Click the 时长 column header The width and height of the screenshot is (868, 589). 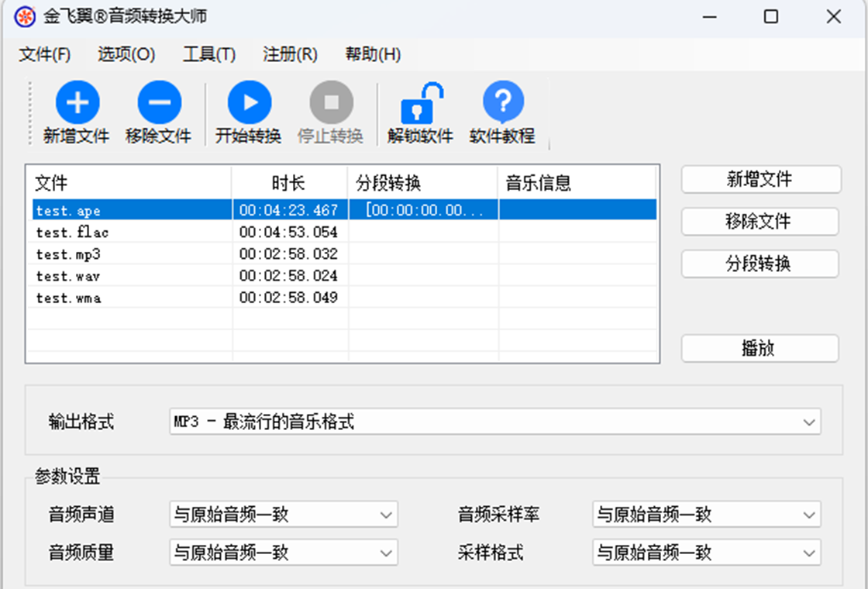290,183
